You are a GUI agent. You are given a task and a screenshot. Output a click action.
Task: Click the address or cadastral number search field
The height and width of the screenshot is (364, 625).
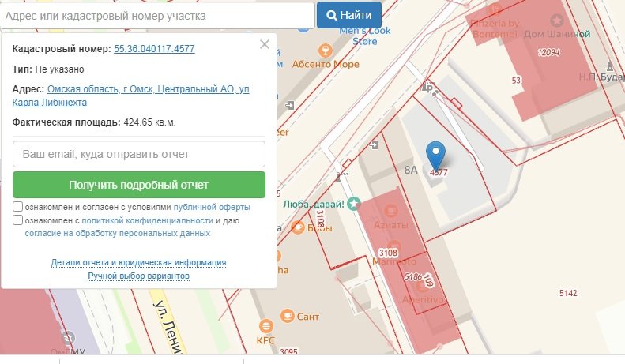pyautogui.click(x=157, y=16)
